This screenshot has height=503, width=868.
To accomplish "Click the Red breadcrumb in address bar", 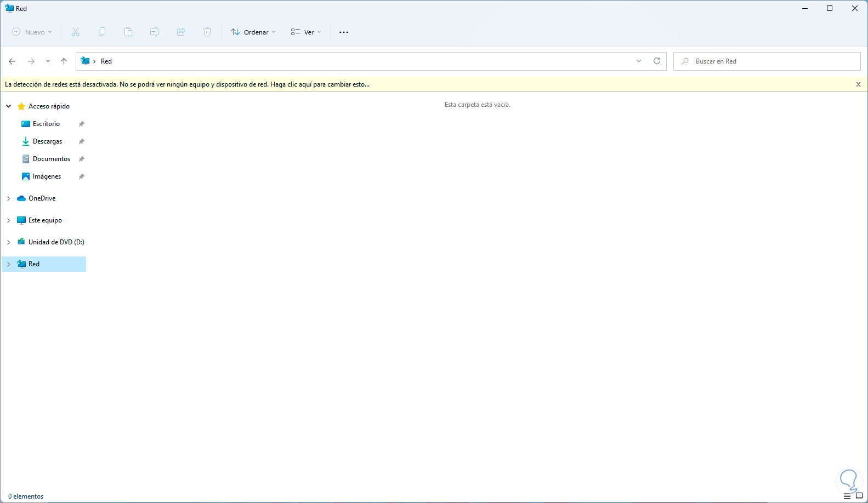I will click(106, 61).
